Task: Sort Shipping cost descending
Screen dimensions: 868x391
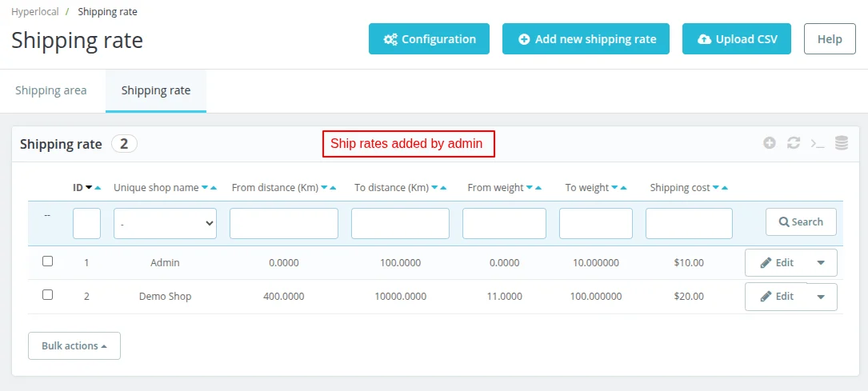Action: (x=716, y=188)
